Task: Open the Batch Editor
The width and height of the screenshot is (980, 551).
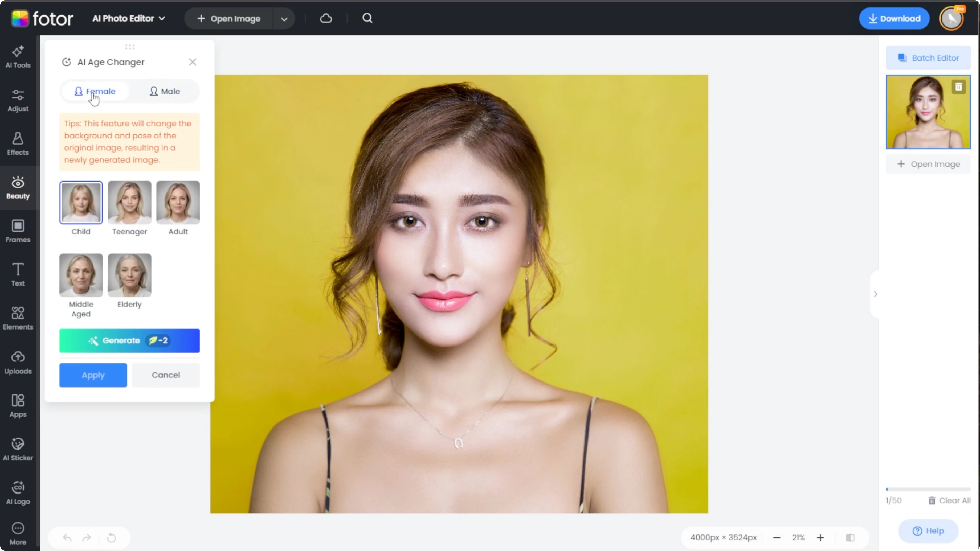Action: [928, 58]
